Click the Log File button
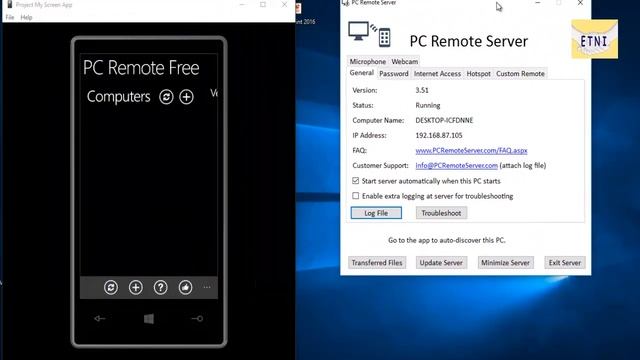The height and width of the screenshot is (360, 640). tap(376, 213)
